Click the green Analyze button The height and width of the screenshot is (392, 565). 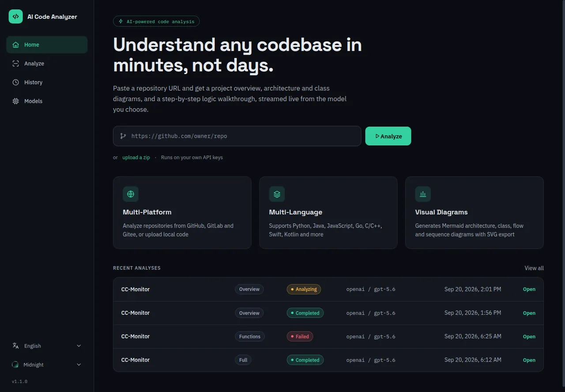pyautogui.click(x=388, y=136)
